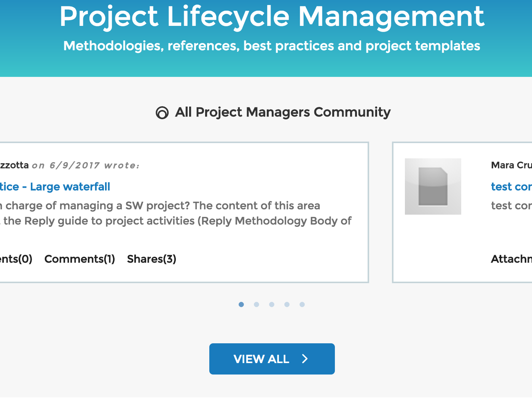The height and width of the screenshot is (408, 532).
Task: Click Attachments label in Mara's card
Action: tap(511, 259)
